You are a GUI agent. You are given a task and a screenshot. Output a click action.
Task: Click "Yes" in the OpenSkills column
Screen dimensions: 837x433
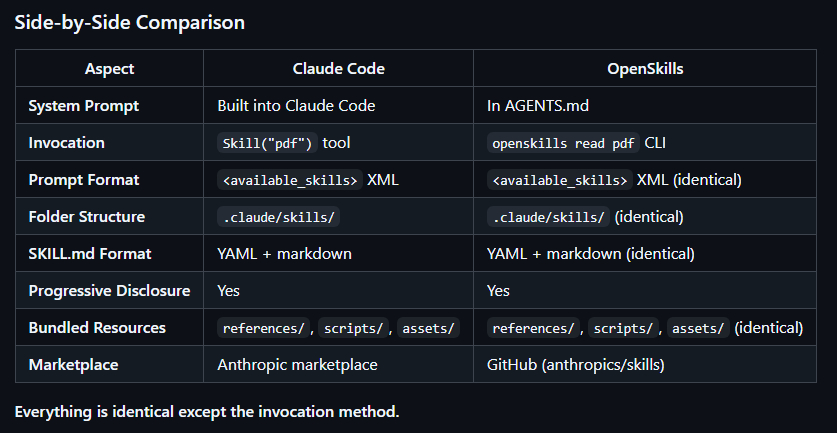coord(498,290)
